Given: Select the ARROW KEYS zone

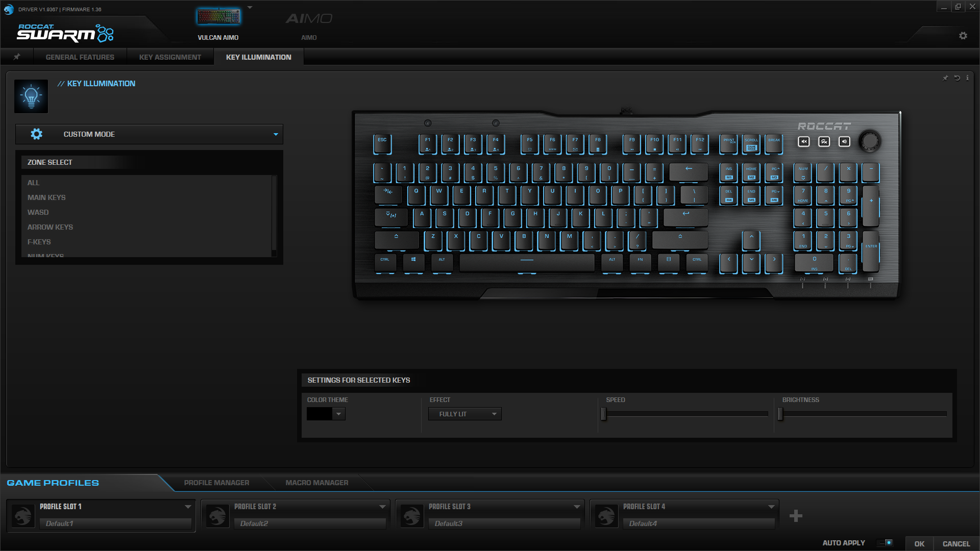Looking at the screenshot, I should (50, 227).
